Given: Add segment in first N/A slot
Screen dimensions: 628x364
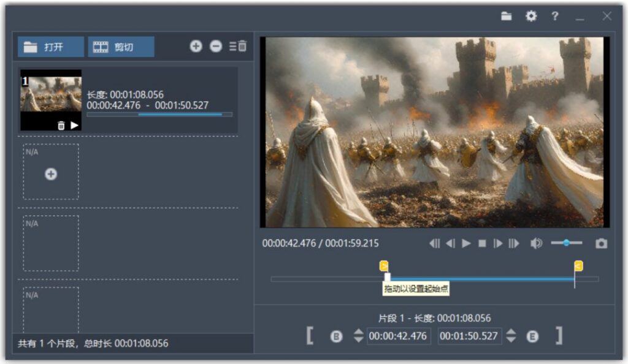Looking at the screenshot, I should tap(51, 174).
